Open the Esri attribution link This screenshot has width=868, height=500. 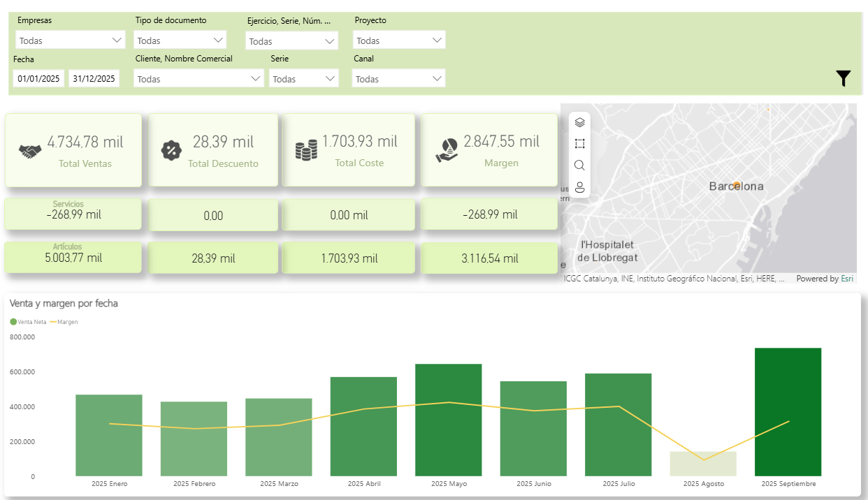pos(846,279)
